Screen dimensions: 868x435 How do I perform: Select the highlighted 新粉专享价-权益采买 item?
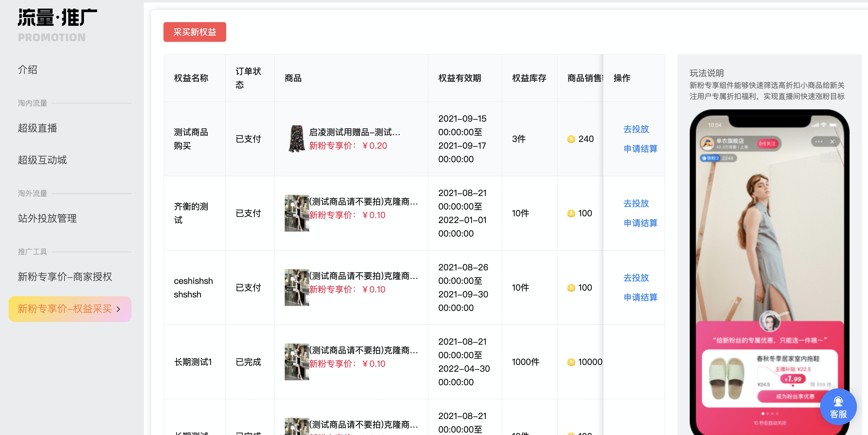coord(70,309)
